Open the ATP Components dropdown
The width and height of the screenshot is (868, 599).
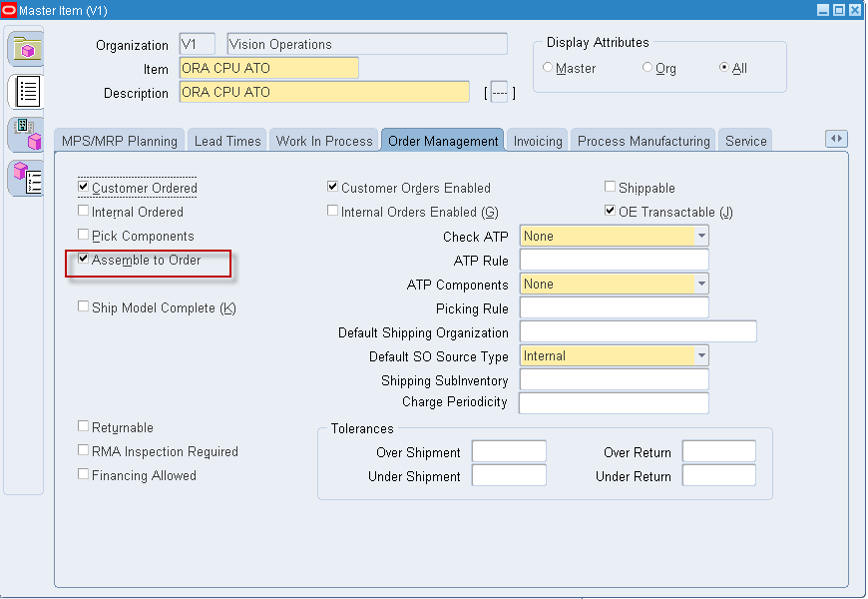tap(701, 285)
